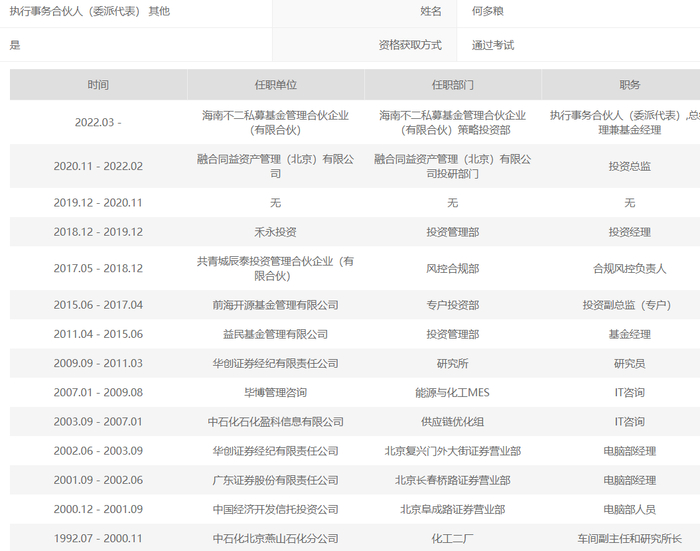Screen dimensions: 700x551
Task: Click position 车间副主任和研究所长
Action: (x=629, y=538)
